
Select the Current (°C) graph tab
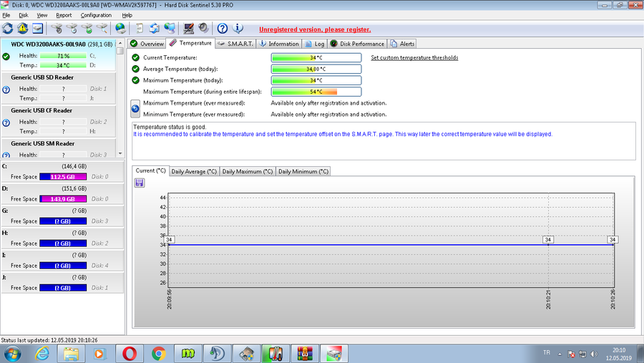(150, 170)
